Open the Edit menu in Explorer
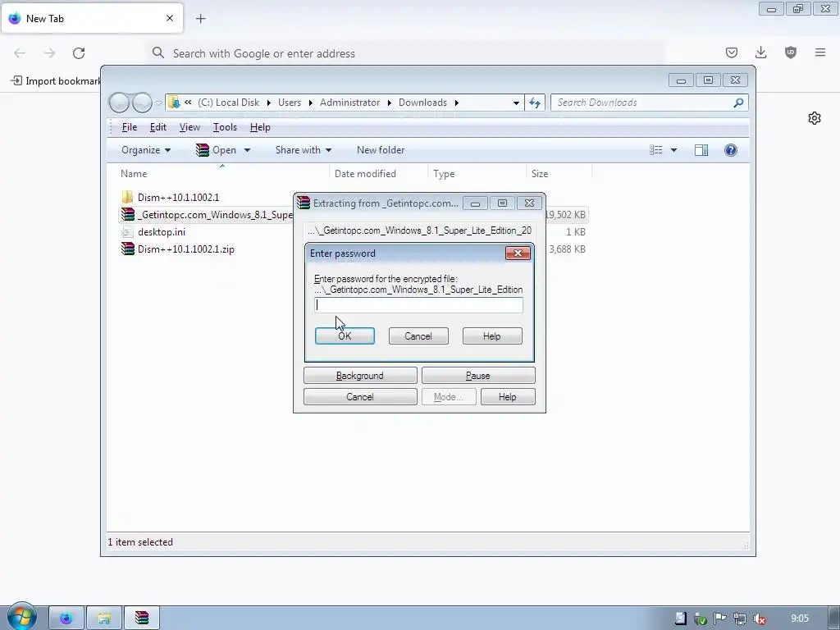Screen dimensions: 840x630 158,127
